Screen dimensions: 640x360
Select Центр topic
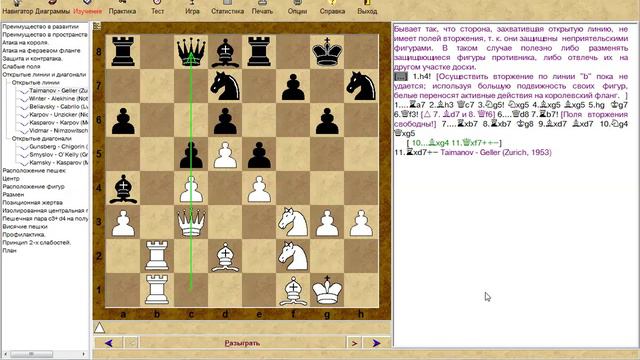click(x=11, y=179)
